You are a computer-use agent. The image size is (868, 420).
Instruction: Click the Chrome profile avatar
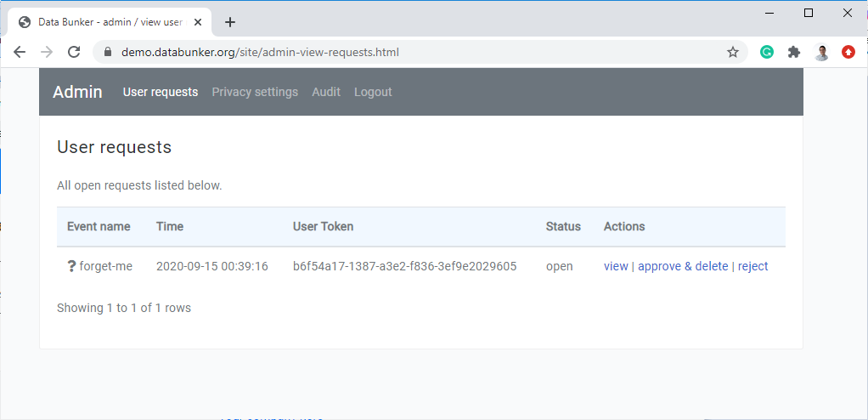(x=821, y=52)
